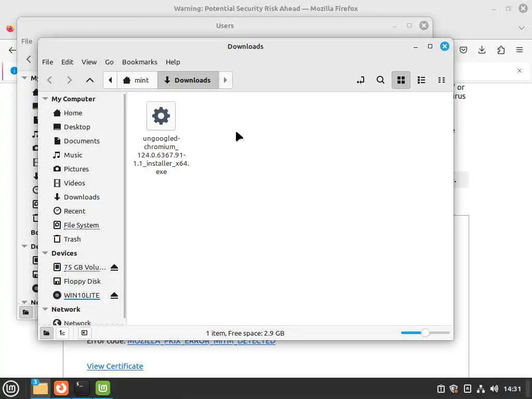Viewport: 532px width, 399px height.
Task: Open update manager shield icon
Action: point(454,389)
